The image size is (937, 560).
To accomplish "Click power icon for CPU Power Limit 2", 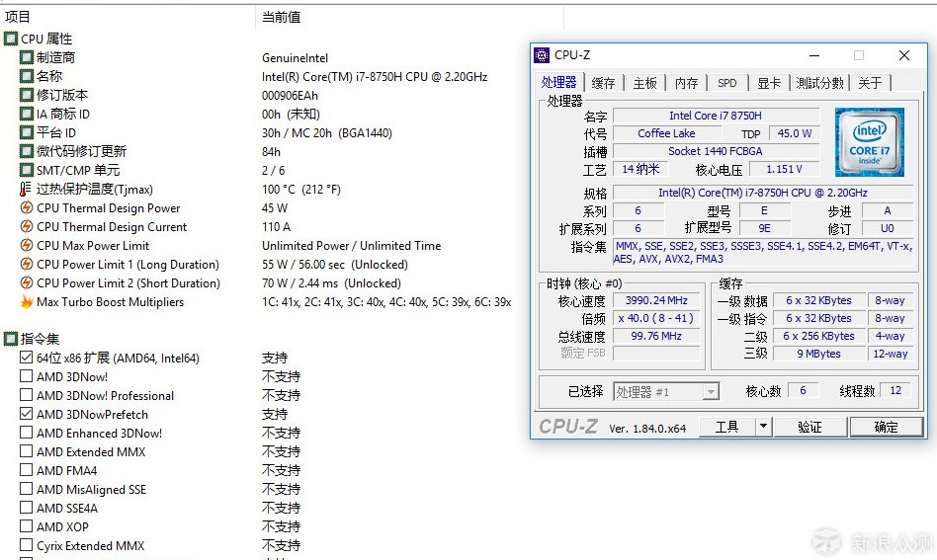I will point(27,282).
